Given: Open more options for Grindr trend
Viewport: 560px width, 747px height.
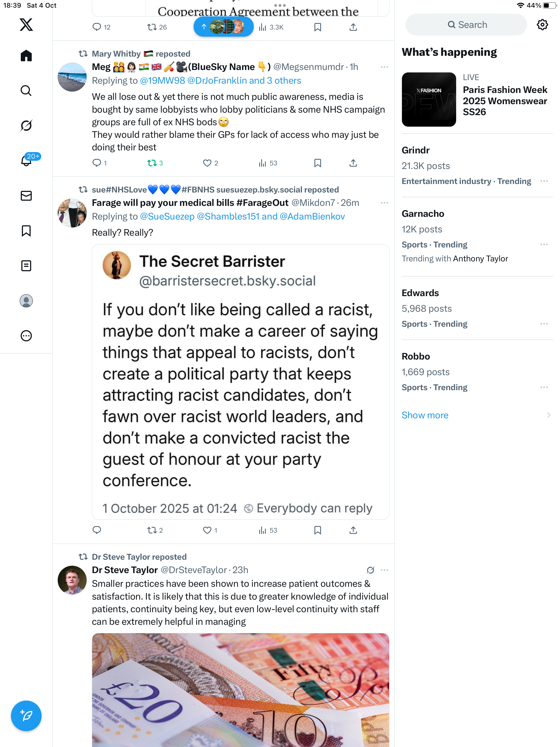Looking at the screenshot, I should click(544, 181).
